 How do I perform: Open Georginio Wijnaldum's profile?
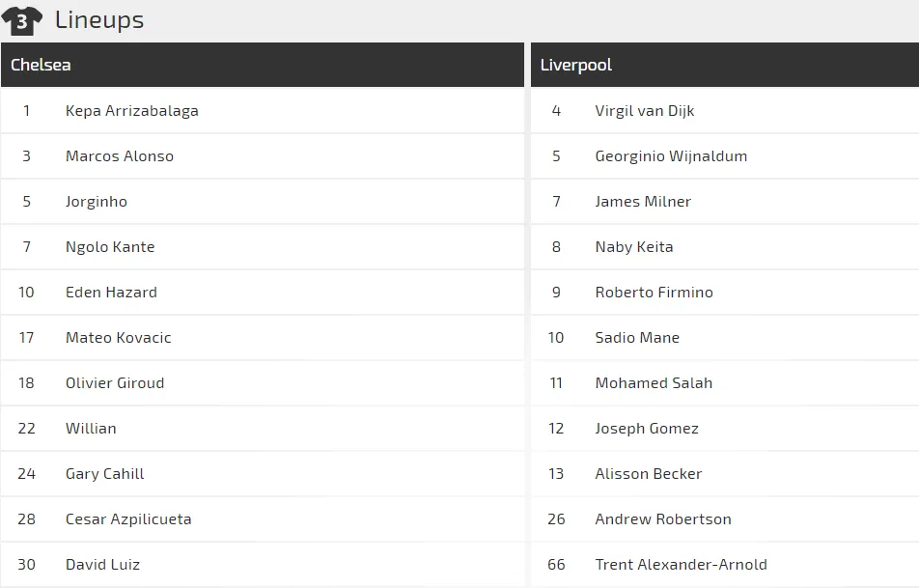[x=671, y=156]
